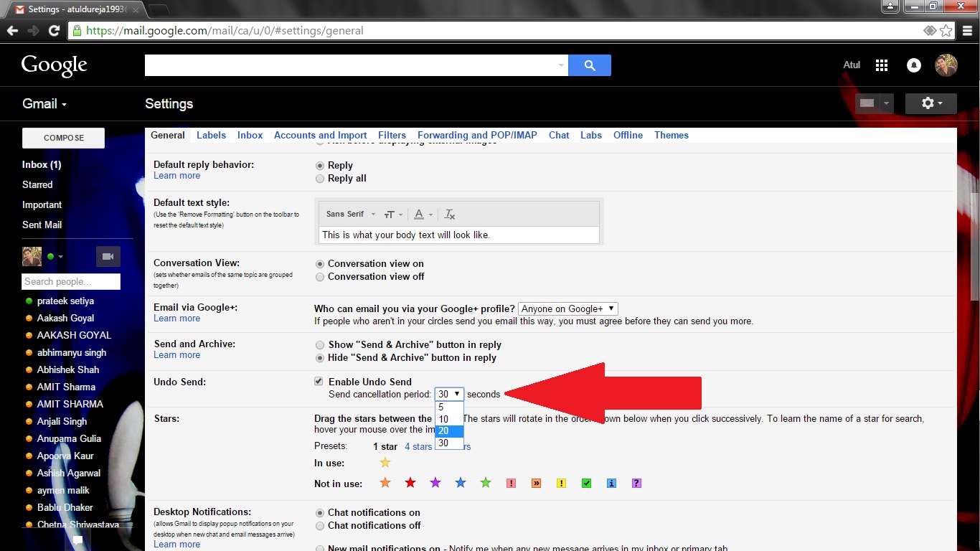Open chat with prateek setiya
Image resolution: width=980 pixels, height=551 pixels.
point(65,301)
